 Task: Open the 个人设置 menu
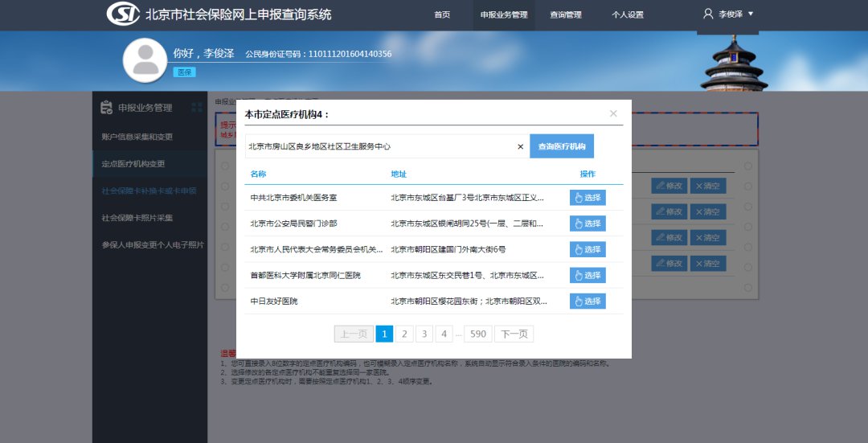628,14
